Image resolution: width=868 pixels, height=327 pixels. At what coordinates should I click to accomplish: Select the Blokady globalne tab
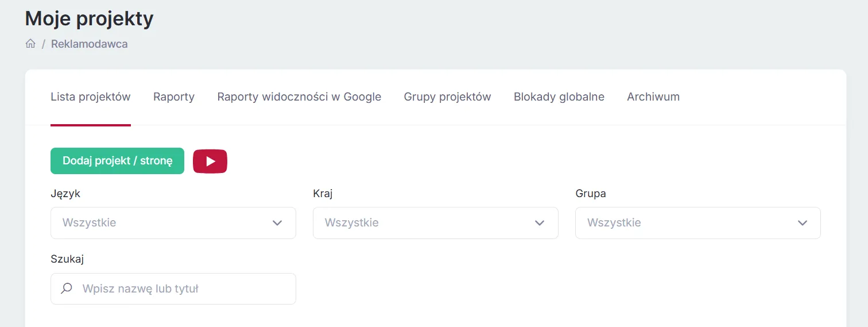pyautogui.click(x=559, y=97)
